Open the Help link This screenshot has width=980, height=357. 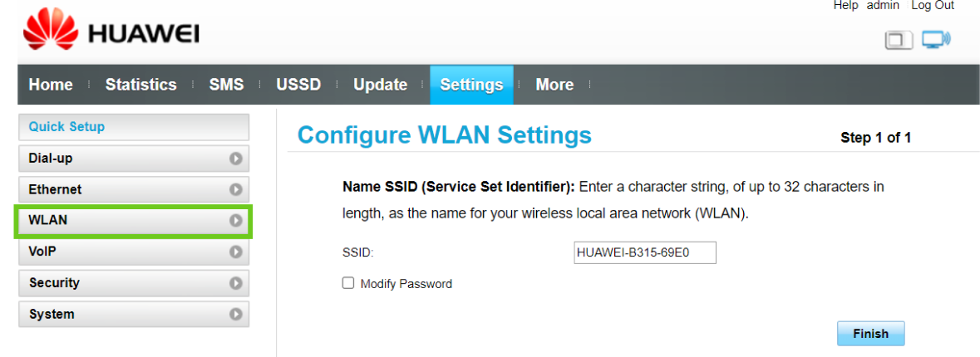pos(845,6)
